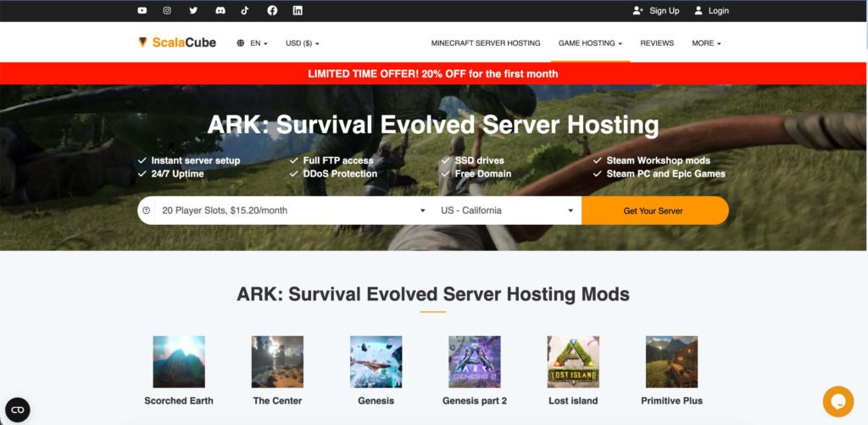
Task: Click the globe language icon
Action: point(240,43)
